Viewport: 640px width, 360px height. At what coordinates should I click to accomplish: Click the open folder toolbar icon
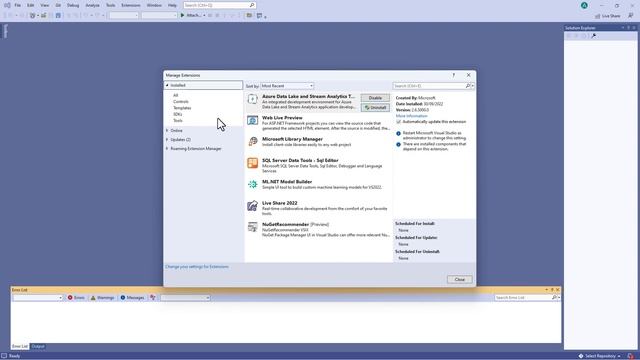(249, 16)
